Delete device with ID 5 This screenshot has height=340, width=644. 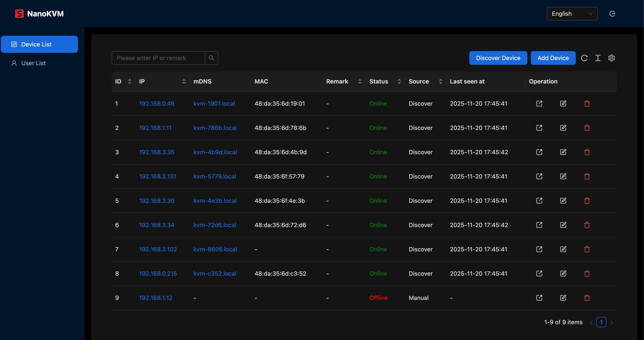[587, 201]
